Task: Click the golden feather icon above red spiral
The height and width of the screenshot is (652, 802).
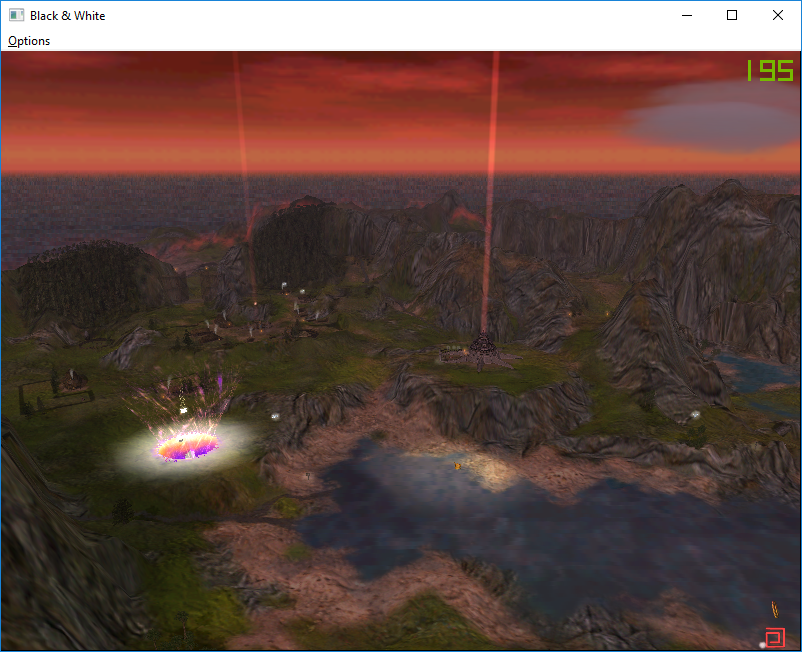Action: coord(775,609)
